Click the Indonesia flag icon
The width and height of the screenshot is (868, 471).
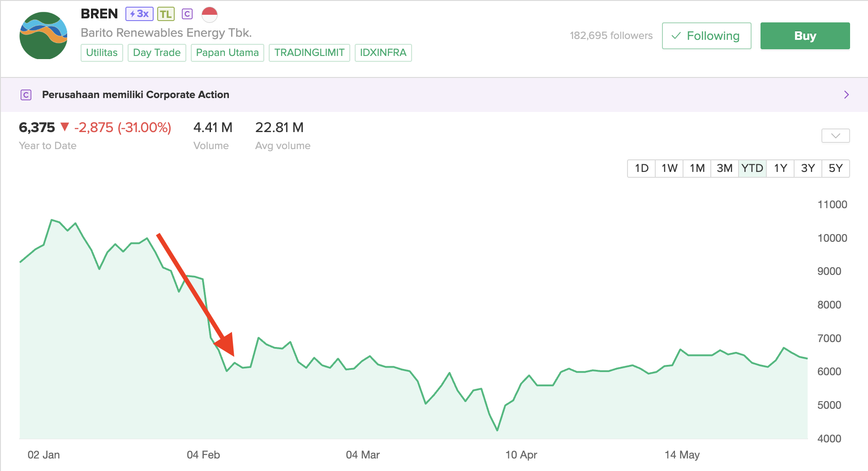(210, 14)
